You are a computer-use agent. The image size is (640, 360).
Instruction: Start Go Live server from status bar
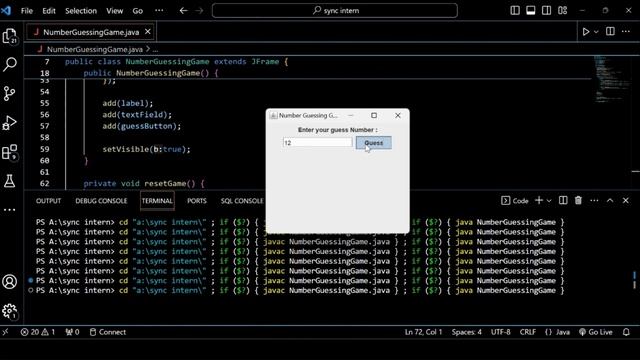[596, 332]
